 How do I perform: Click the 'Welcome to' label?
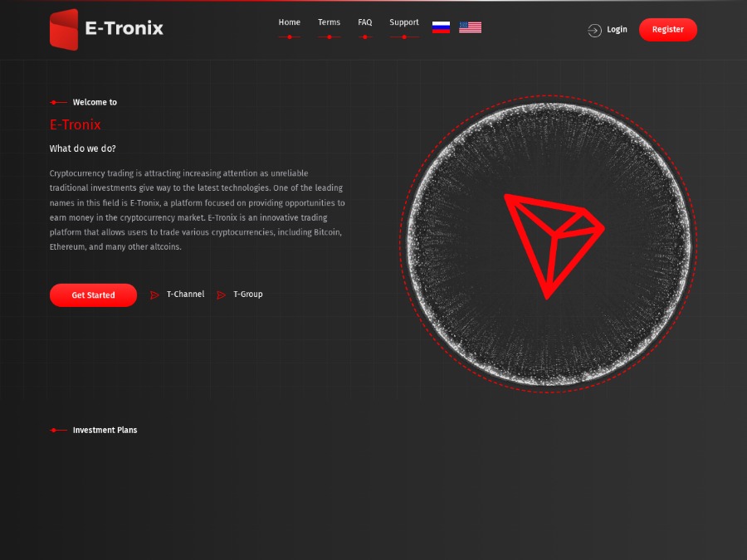pyautogui.click(x=95, y=102)
